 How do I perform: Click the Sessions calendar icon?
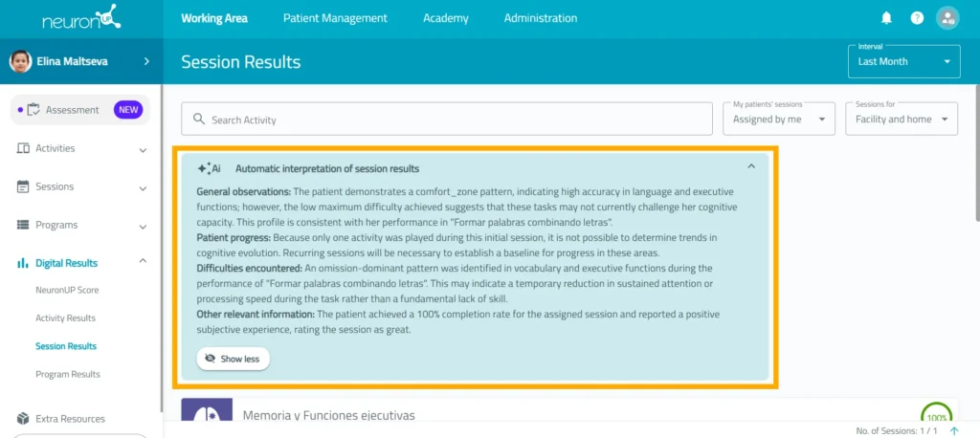(23, 186)
